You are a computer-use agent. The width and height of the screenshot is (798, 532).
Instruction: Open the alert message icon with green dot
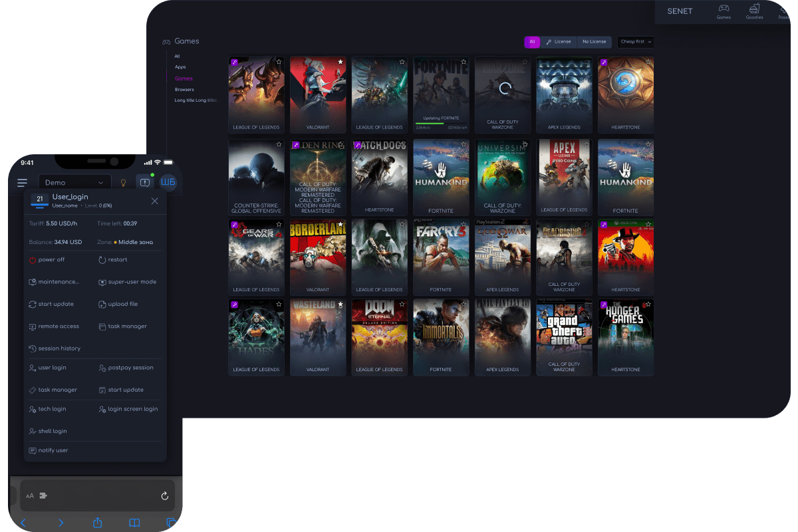point(144,183)
